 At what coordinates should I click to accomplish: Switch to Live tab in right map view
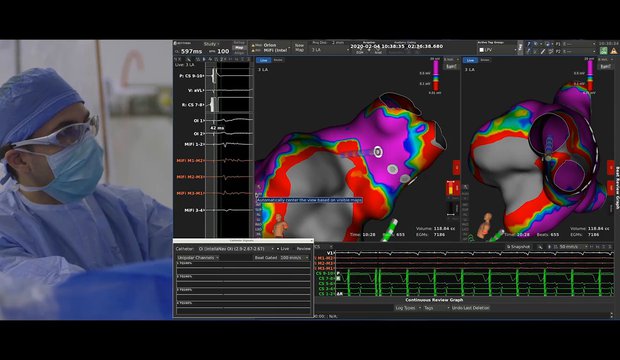pyautogui.click(x=470, y=60)
